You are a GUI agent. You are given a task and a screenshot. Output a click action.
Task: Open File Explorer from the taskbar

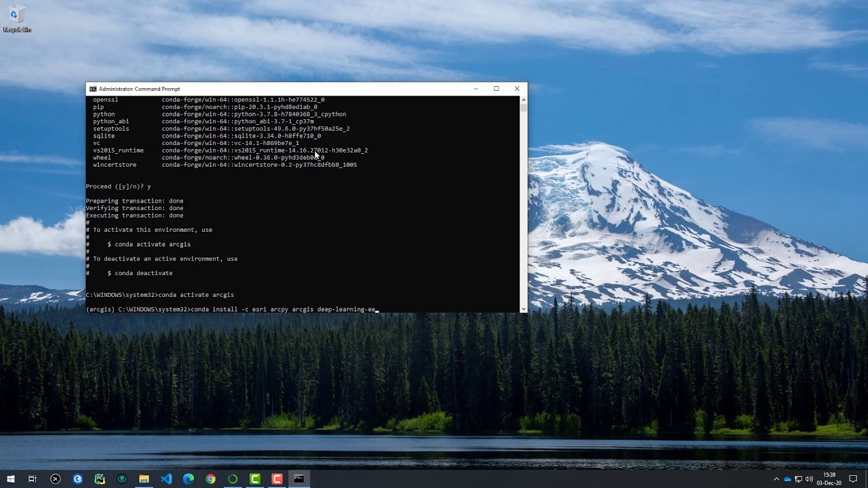coord(144,479)
